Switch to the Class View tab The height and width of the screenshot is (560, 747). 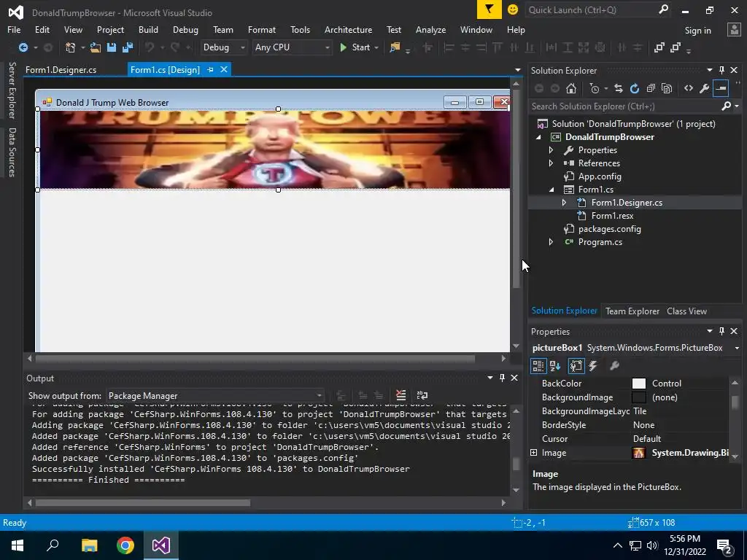coord(686,311)
